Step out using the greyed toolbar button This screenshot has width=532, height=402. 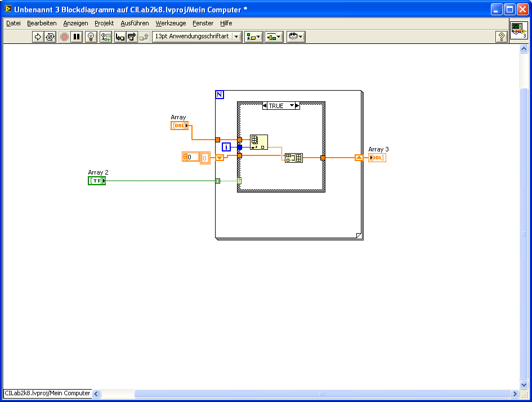pos(144,37)
